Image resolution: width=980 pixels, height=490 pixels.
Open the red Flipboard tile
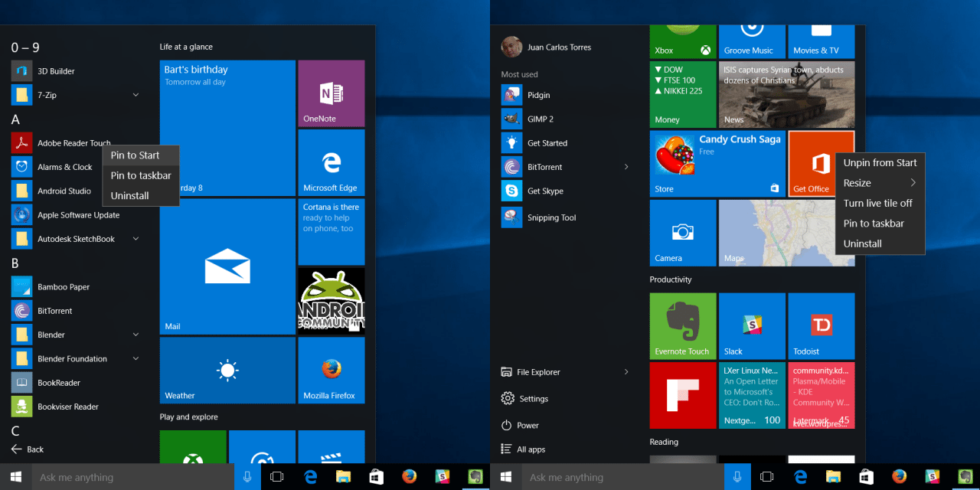[683, 395]
